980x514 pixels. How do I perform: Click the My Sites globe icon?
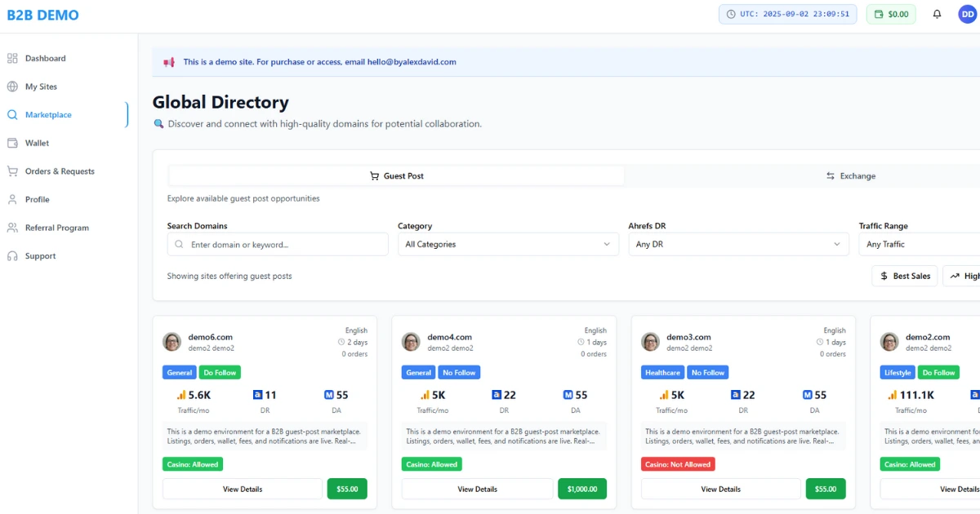pos(12,86)
